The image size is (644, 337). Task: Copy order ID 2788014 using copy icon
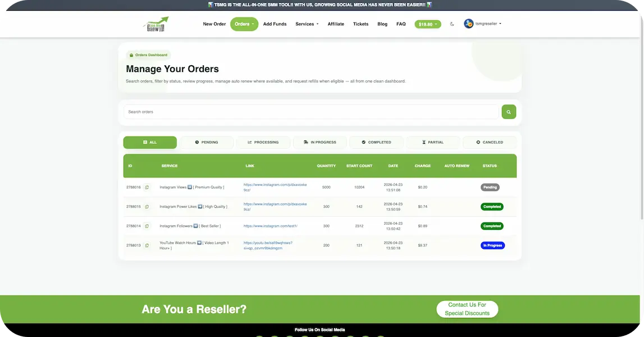click(147, 226)
